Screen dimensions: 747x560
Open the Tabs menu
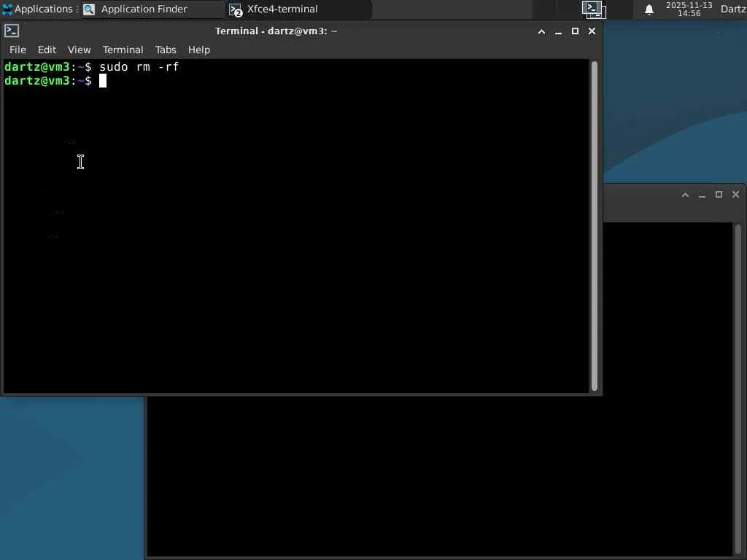click(166, 50)
